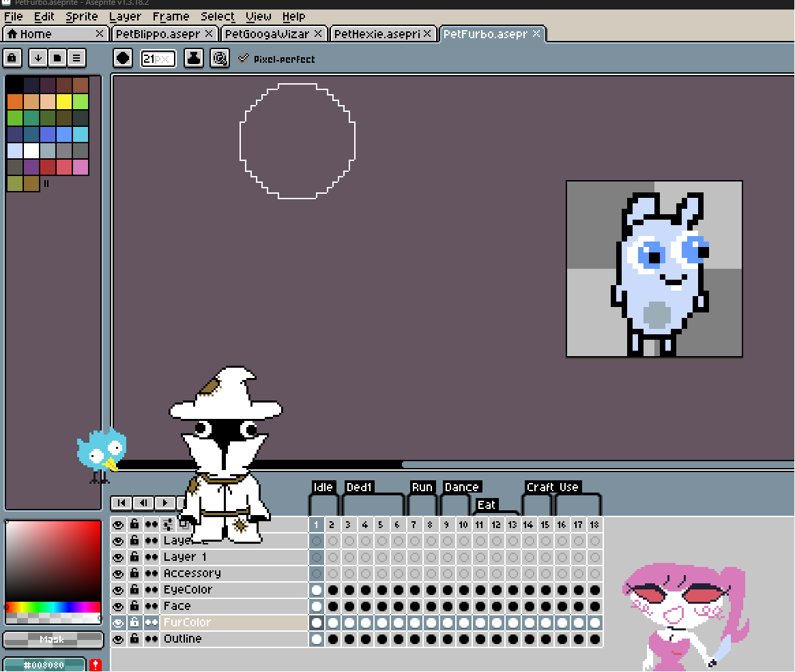This screenshot has width=795, height=672.
Task: Pick the yellow palette swatch
Action: pos(64,102)
